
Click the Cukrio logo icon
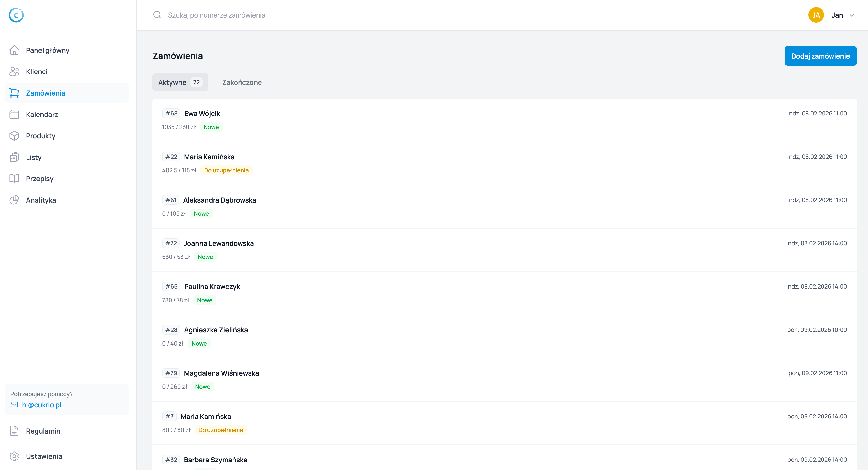click(x=16, y=15)
